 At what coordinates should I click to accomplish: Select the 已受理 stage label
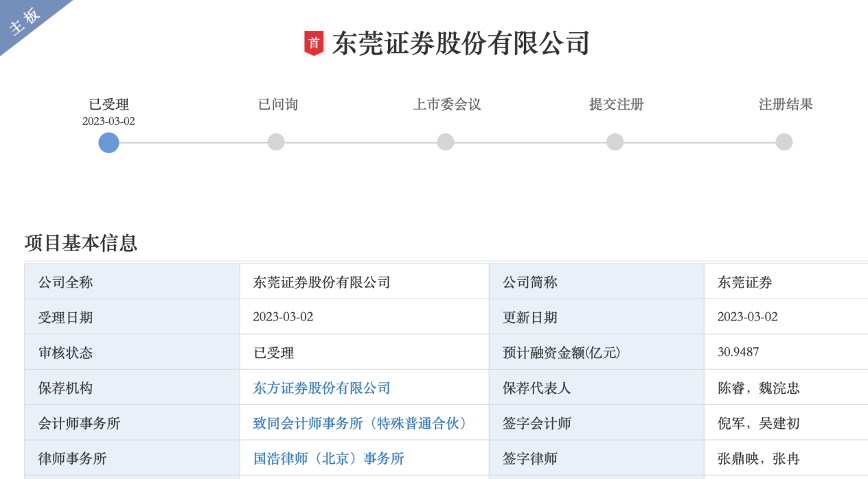pyautogui.click(x=108, y=104)
